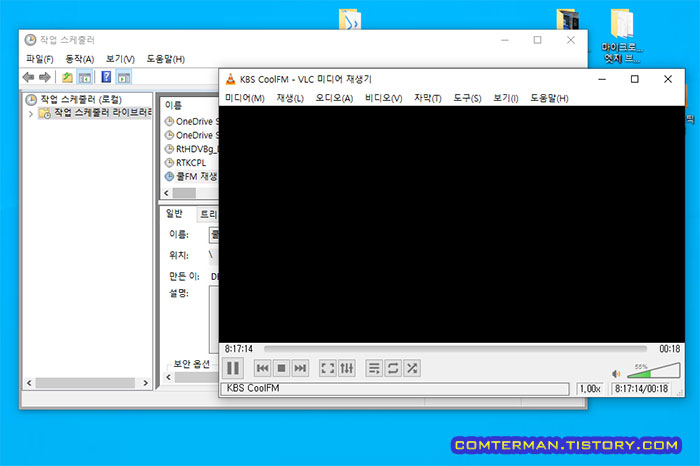Open the VLC 재생(L) menu
Screen dimensions: 700x466
point(290,98)
